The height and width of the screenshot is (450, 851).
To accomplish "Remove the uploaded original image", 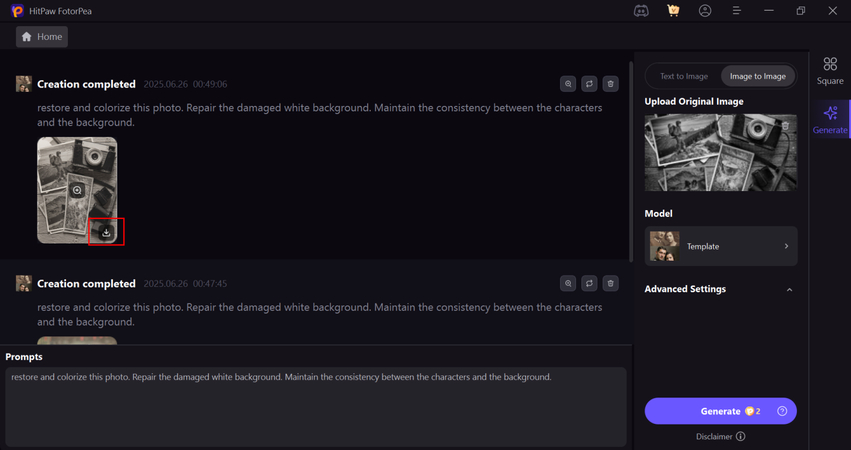I will (785, 126).
